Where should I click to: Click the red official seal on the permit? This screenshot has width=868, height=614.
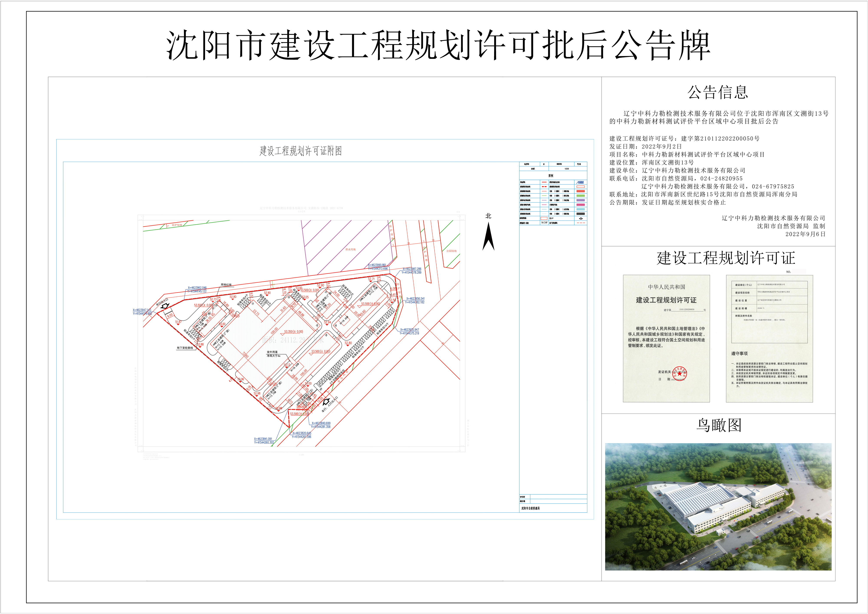(x=679, y=374)
